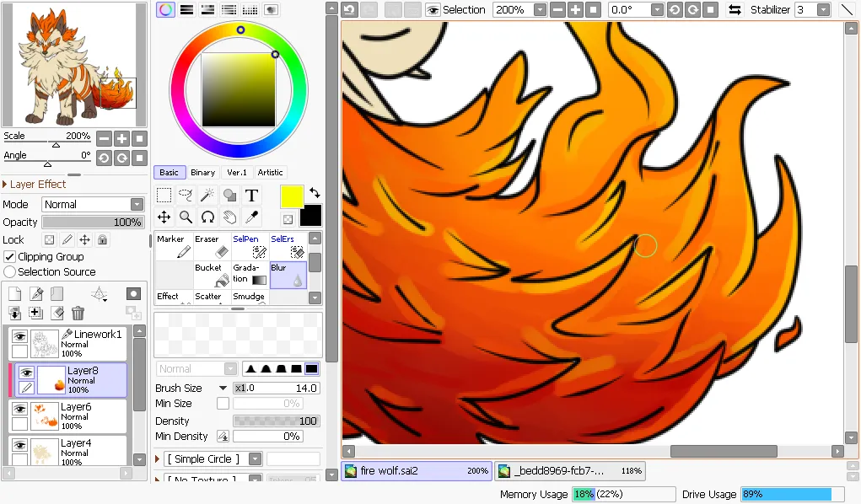Toggle preserve opacity lock icon
The width and height of the screenshot is (861, 504).
pyautogui.click(x=50, y=240)
